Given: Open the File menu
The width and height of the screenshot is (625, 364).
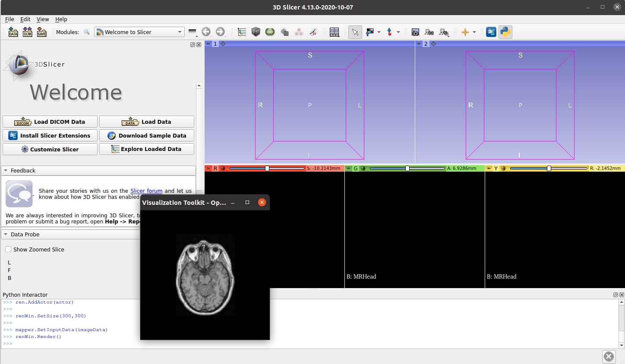Looking at the screenshot, I should click(9, 19).
